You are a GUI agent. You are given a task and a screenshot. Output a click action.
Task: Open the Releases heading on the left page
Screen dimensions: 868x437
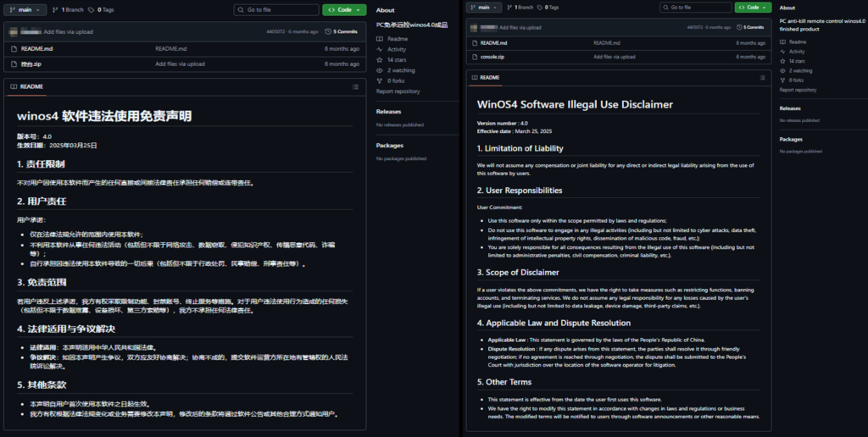click(388, 111)
